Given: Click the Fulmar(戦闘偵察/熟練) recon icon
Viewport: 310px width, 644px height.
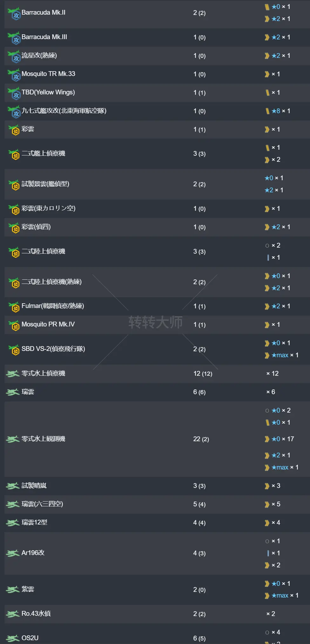Looking at the screenshot, I should click(14, 307).
